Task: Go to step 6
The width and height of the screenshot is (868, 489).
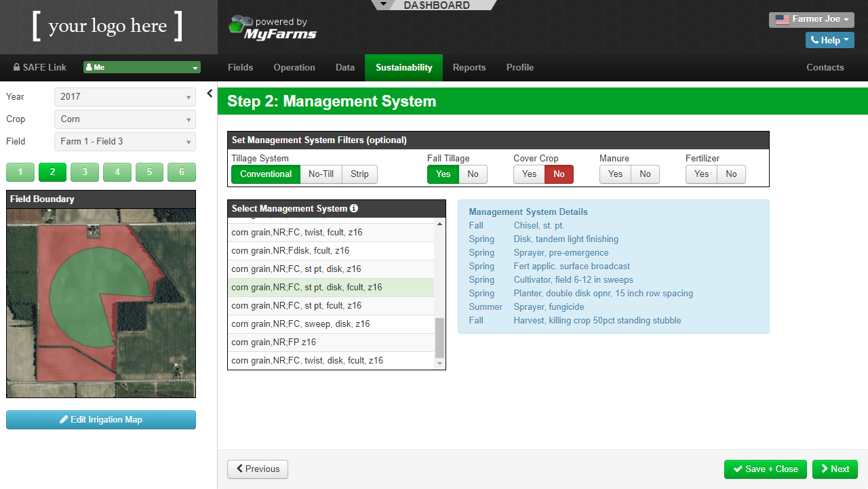Action: [x=182, y=172]
